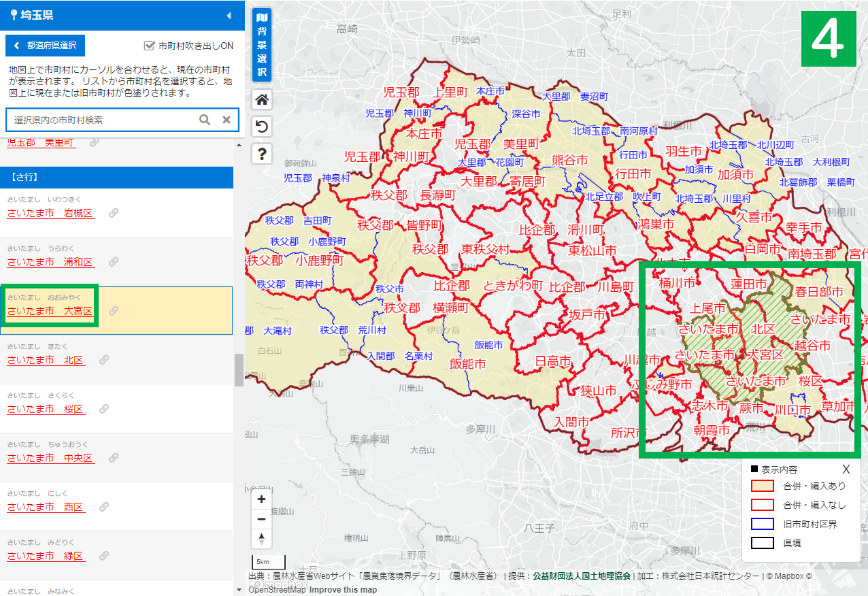Open the OpenStreetMap attribution link

click(x=278, y=590)
